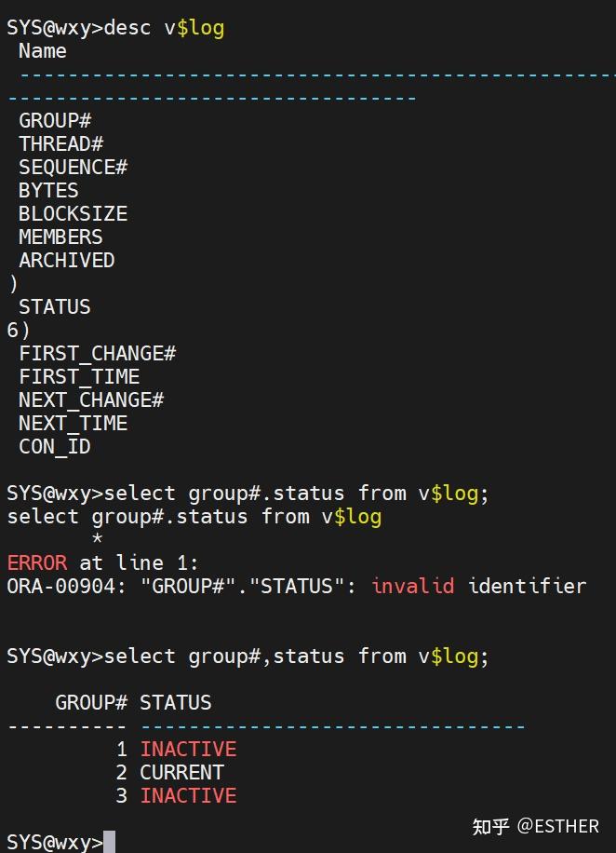This screenshot has height=853, width=616.
Task: Click the THREAD# column name in desc output
Action: pos(60,143)
